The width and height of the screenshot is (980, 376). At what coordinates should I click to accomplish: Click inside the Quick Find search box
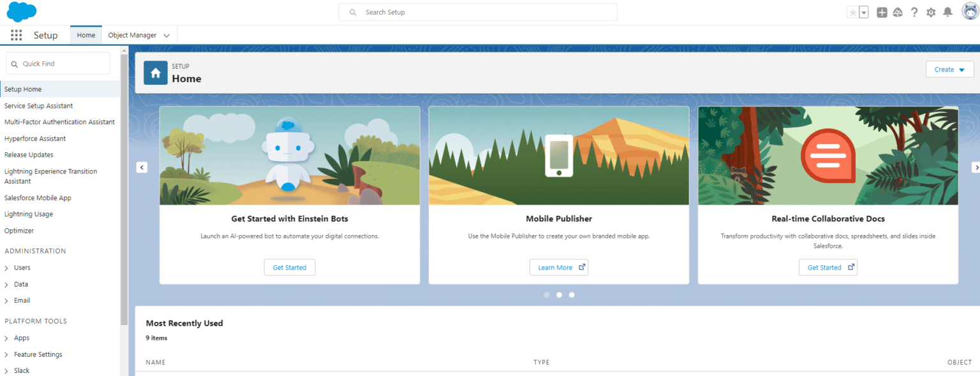(57, 63)
